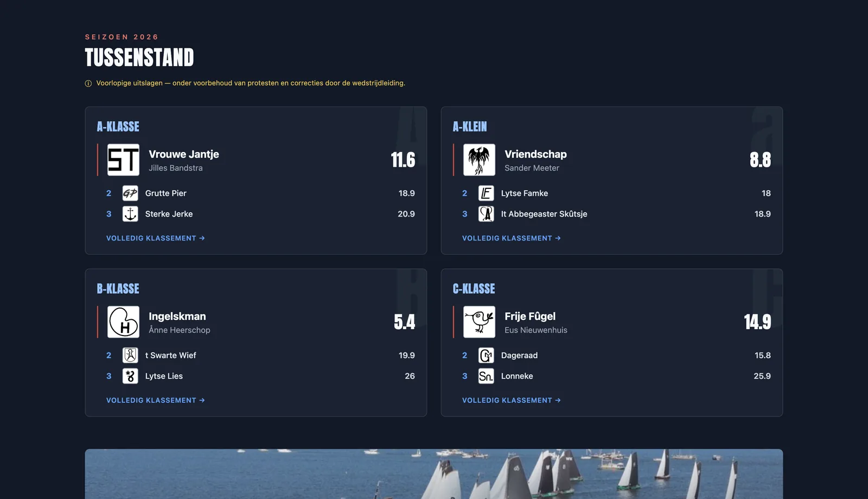Select the Vrouwe Jantje leader name

pos(184,154)
